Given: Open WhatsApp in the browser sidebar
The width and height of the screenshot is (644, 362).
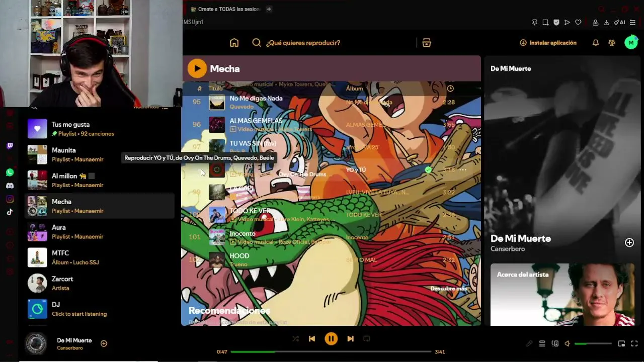Looking at the screenshot, I should pos(10,172).
